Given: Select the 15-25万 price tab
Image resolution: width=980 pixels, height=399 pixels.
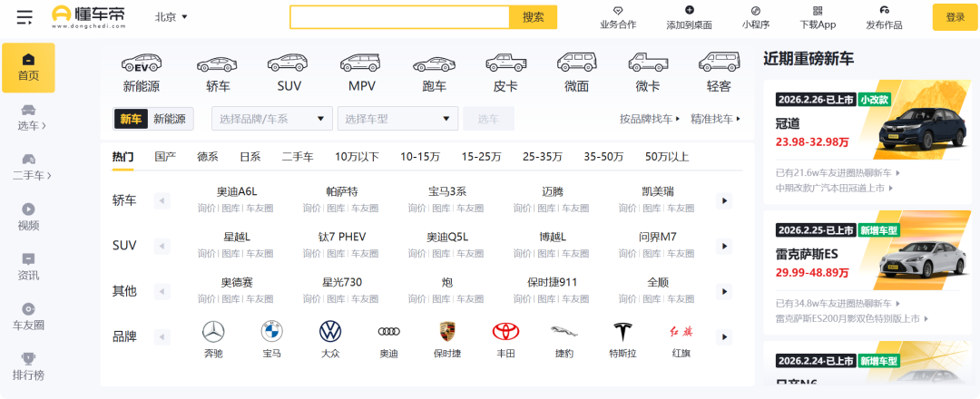Looking at the screenshot, I should [x=481, y=157].
